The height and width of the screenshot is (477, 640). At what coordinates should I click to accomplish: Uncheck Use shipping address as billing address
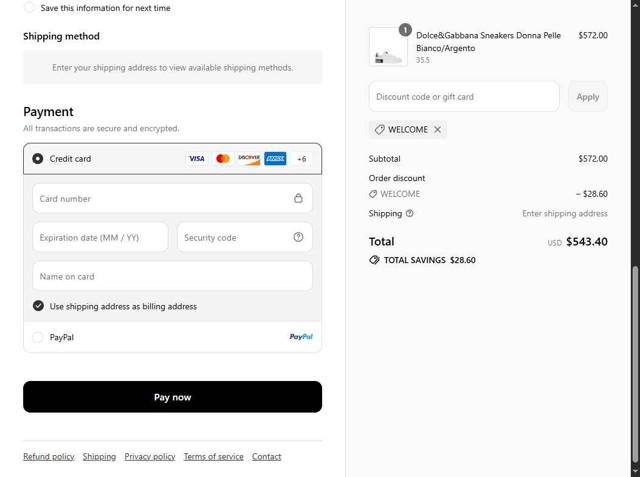coord(38,306)
